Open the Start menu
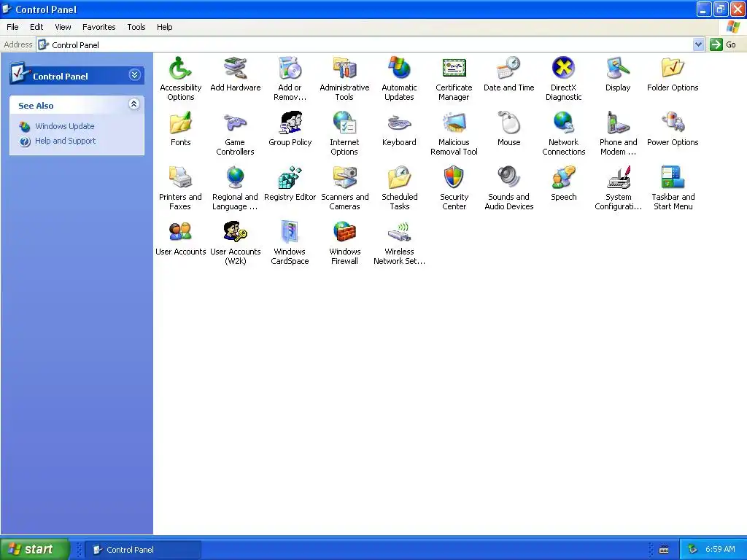 (x=35, y=550)
